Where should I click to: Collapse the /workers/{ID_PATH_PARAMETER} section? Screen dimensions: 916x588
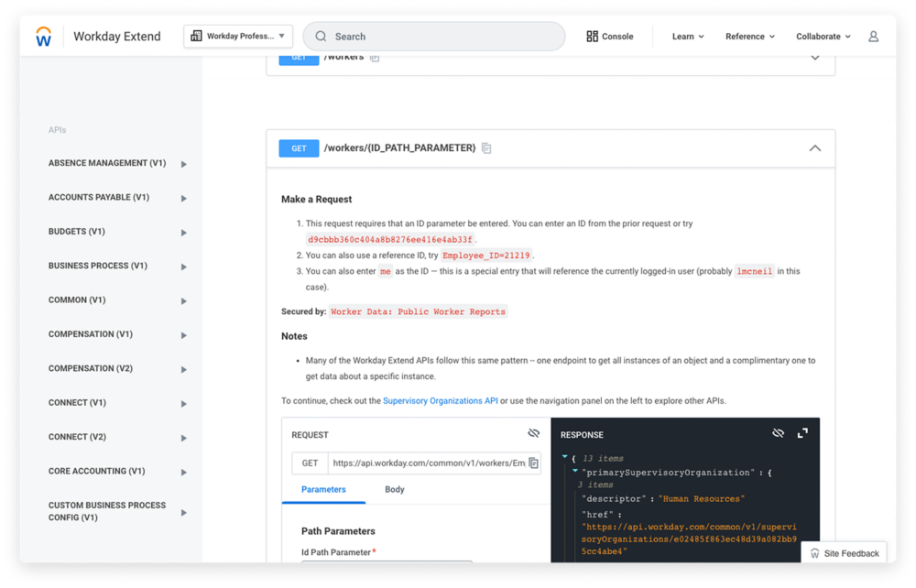(815, 148)
